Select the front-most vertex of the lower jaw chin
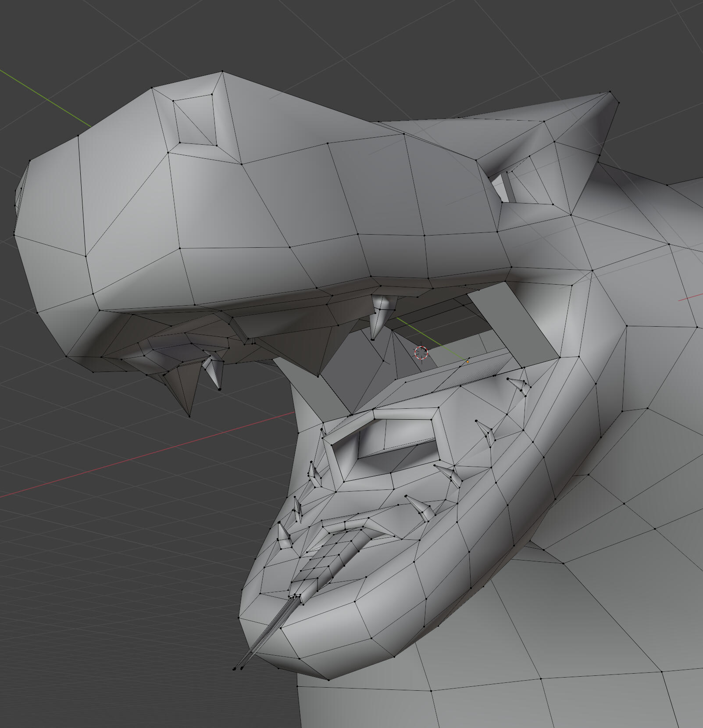Viewport: 703px width, 728px height. tap(239, 618)
